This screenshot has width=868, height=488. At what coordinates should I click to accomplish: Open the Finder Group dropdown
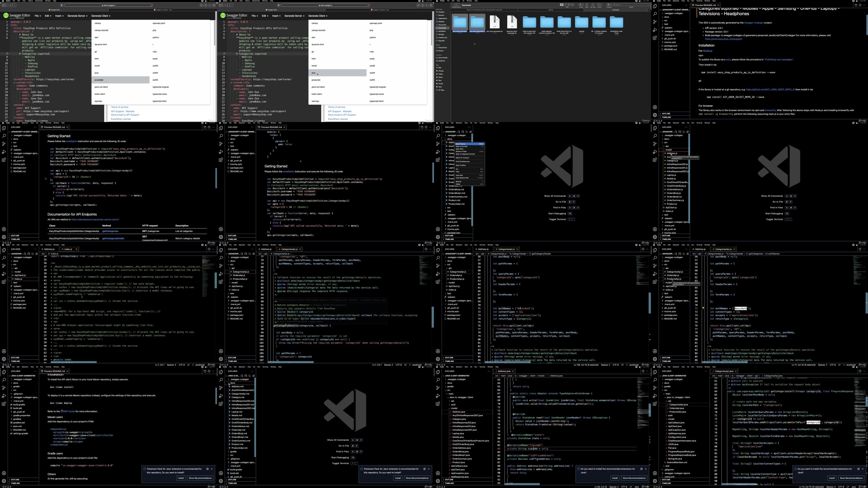581,5
